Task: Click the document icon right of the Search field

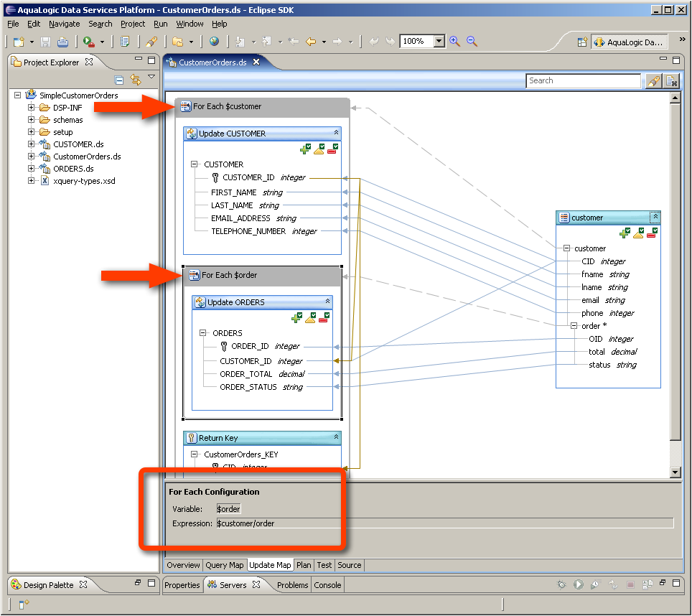Action: pyautogui.click(x=671, y=80)
